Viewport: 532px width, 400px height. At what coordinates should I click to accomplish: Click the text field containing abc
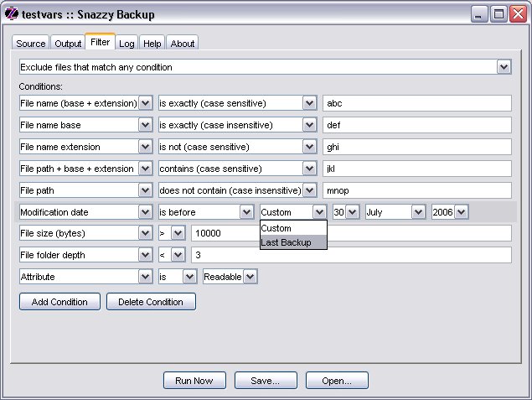[417, 103]
